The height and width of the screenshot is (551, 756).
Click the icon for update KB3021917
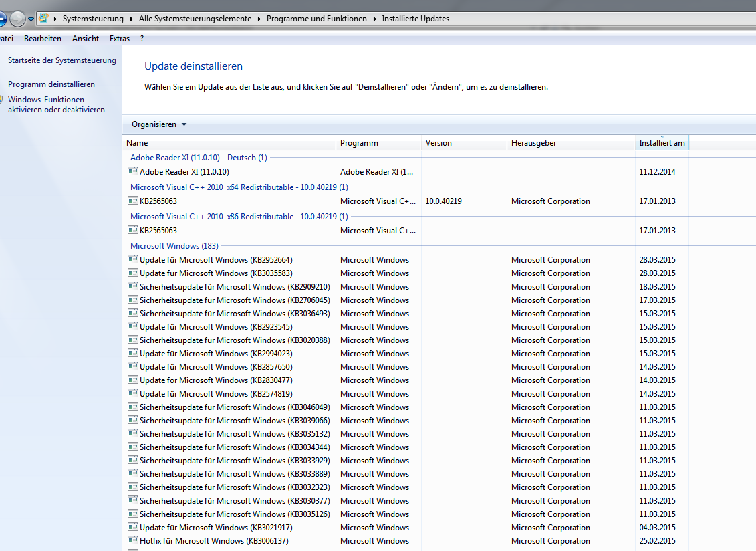click(132, 528)
